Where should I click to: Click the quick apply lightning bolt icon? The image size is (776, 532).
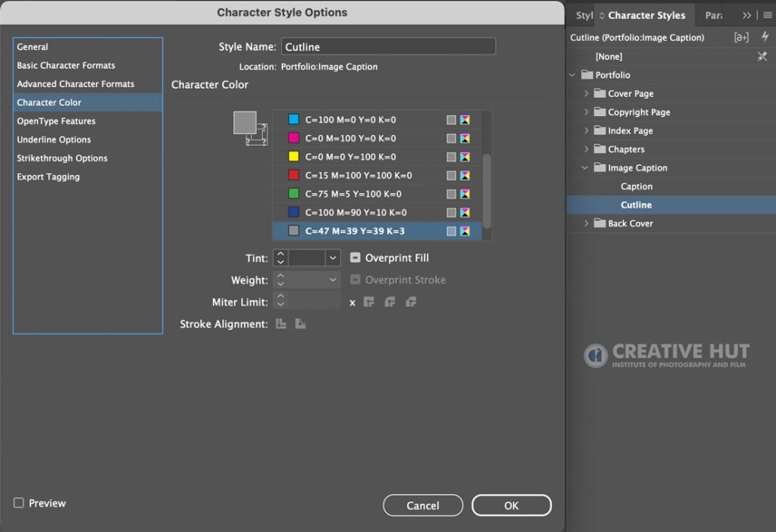(x=765, y=36)
